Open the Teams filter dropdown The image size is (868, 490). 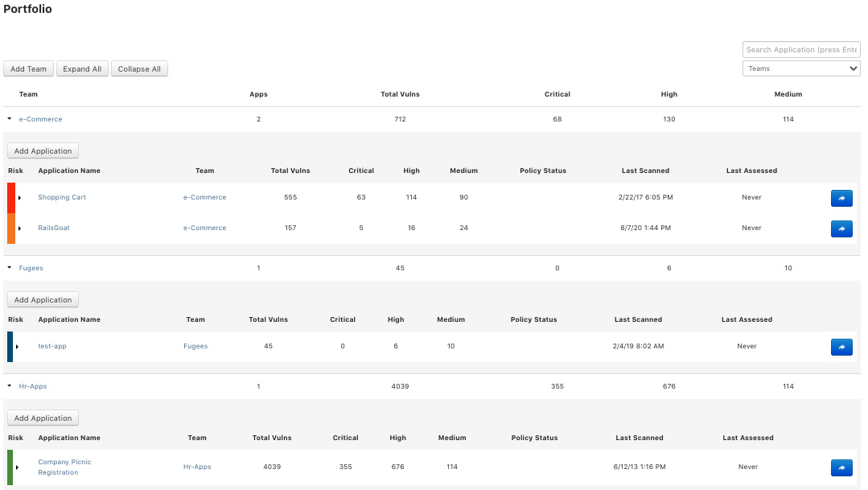coord(801,68)
